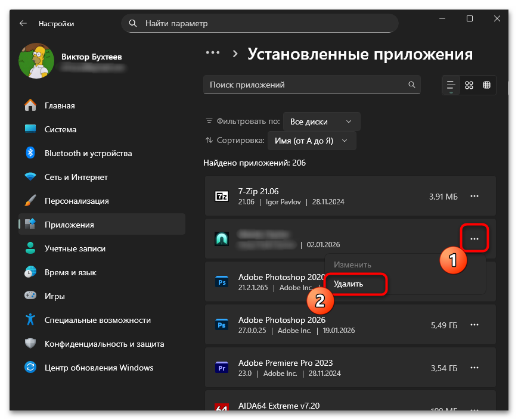The width and height of the screenshot is (518, 420).
Task: Click the Настройки window title
Action: pos(56,24)
